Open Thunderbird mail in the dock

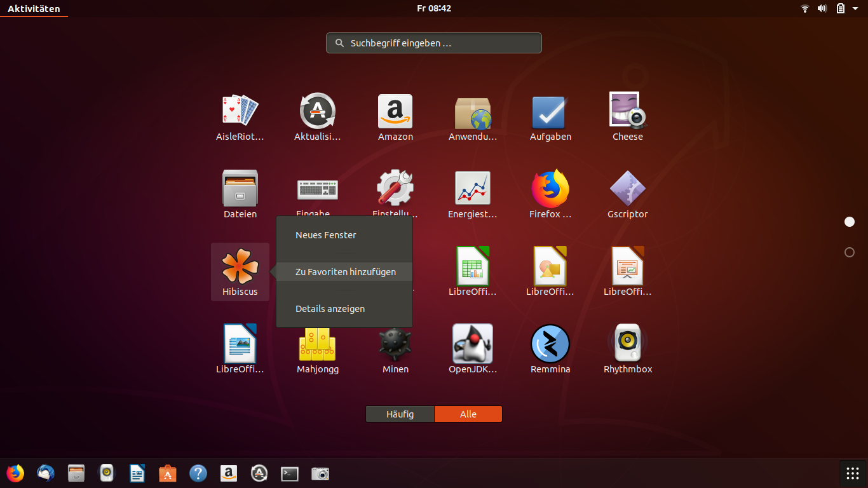[46, 473]
